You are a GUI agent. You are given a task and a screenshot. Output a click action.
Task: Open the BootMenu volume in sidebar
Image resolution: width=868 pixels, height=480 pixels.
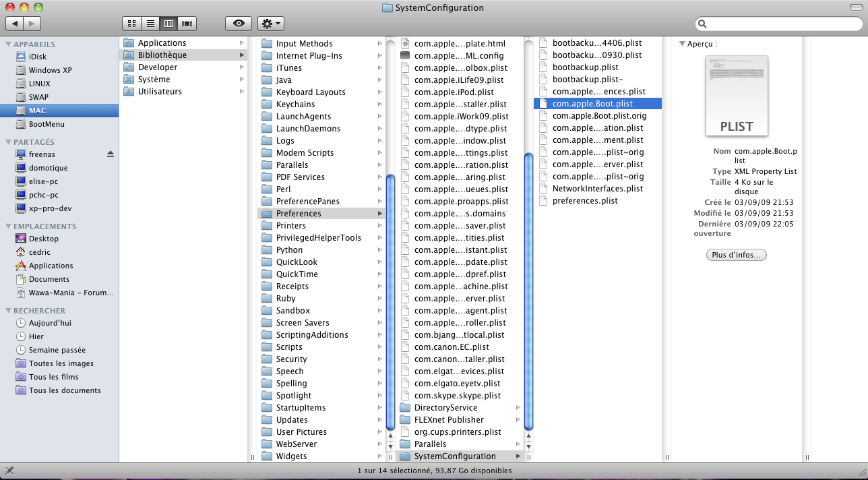tap(46, 124)
